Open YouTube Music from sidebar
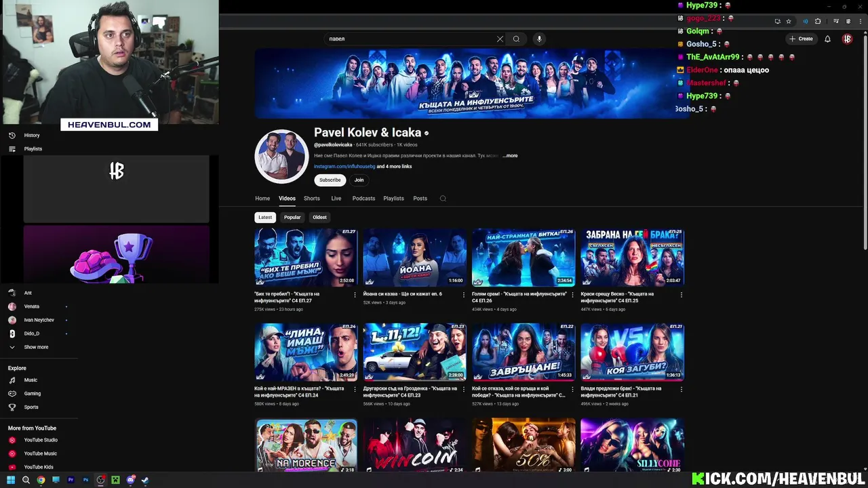Image resolution: width=868 pixels, height=488 pixels. coord(33,453)
